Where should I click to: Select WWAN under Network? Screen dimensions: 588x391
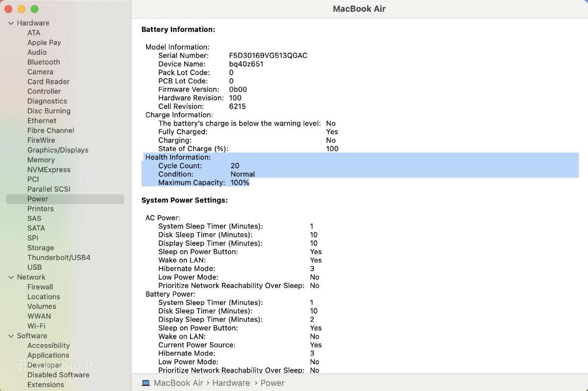pyautogui.click(x=39, y=317)
